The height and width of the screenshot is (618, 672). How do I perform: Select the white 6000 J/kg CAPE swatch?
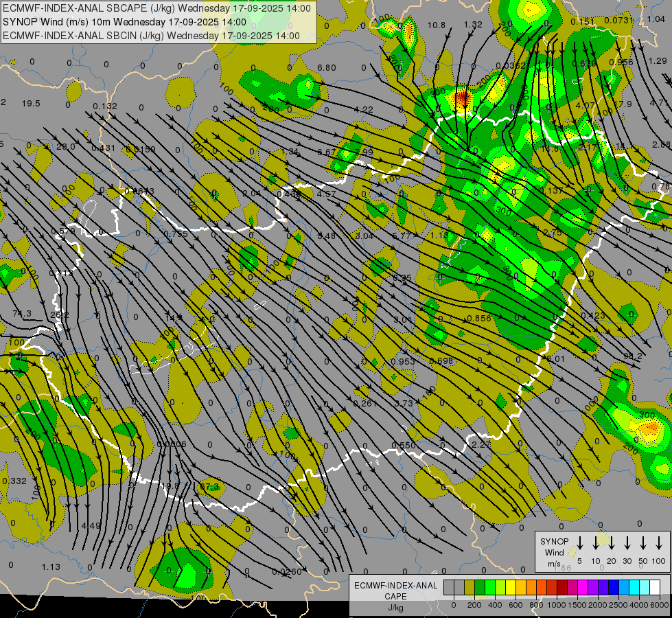(x=655, y=587)
